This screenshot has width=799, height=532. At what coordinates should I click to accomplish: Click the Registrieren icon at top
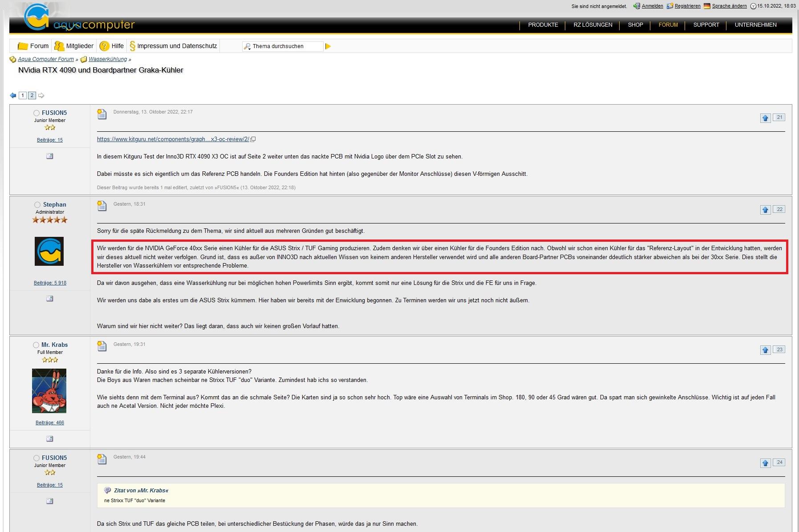[x=670, y=6]
